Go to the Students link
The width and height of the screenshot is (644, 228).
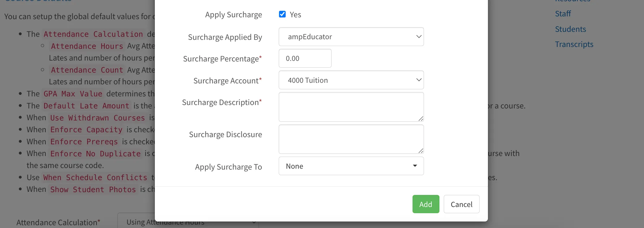(x=570, y=29)
